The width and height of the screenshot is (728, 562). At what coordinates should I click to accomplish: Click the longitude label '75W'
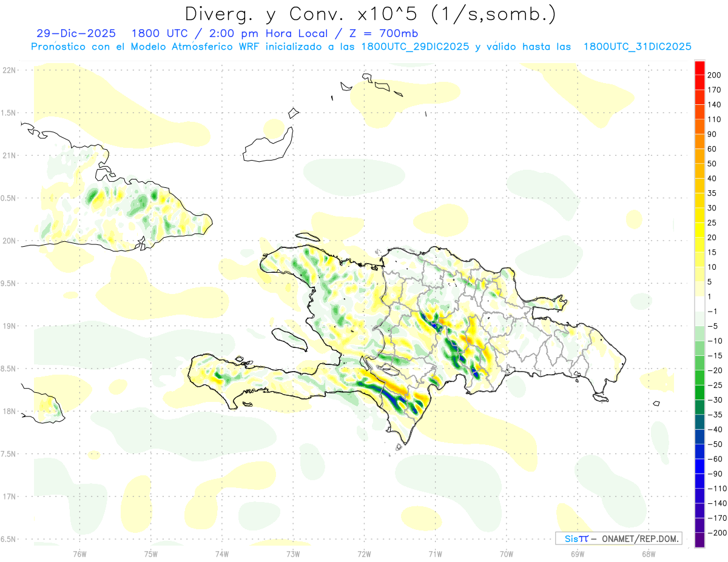pos(151,554)
